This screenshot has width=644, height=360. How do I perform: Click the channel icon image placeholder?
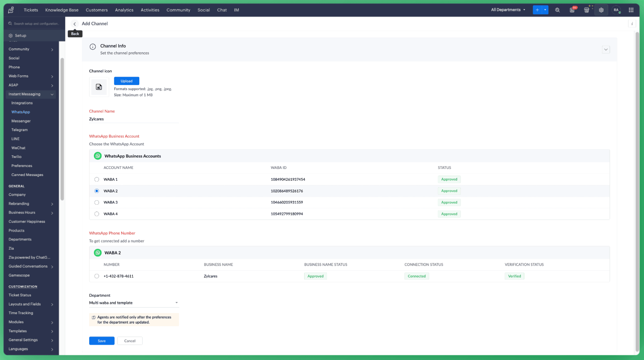[x=99, y=87]
